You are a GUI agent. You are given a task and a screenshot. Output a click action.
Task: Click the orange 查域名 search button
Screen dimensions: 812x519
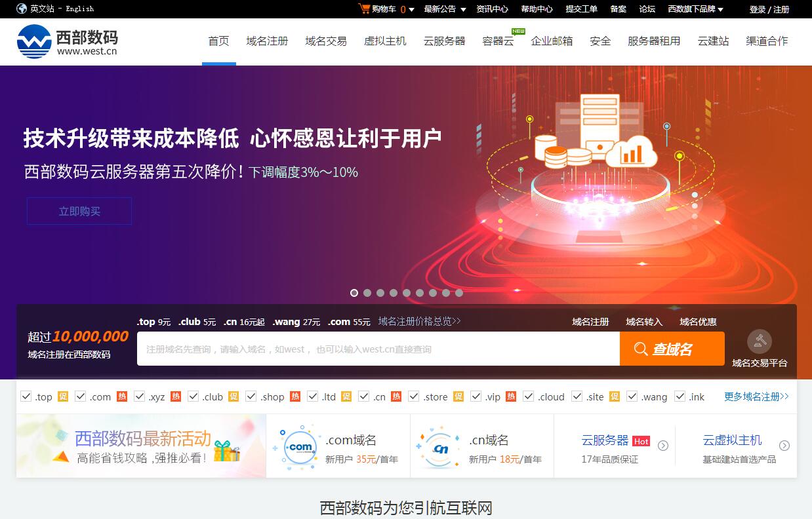click(x=672, y=349)
